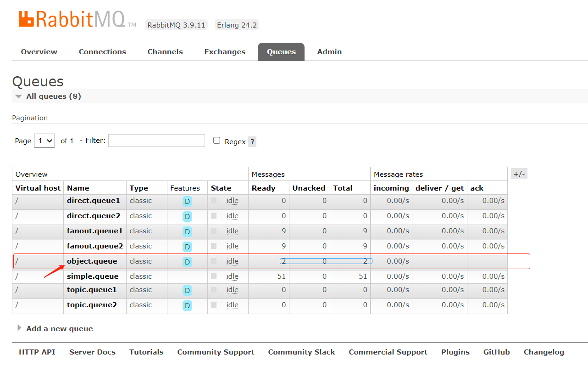Sort by the Type column header

click(139, 188)
